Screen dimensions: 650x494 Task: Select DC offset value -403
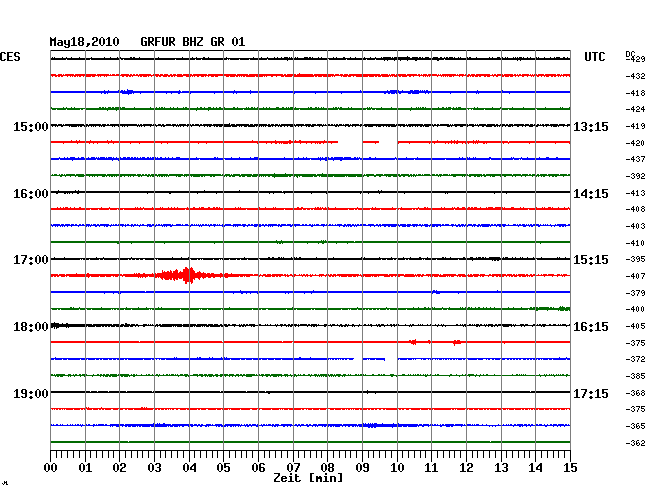635,226
